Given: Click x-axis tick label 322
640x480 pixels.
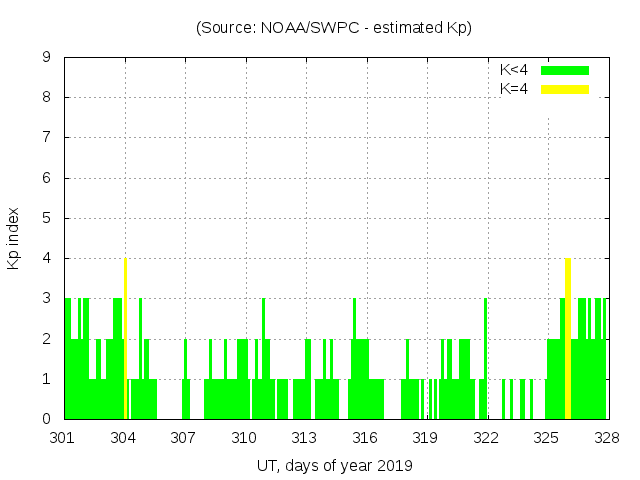Looking at the screenshot, I should click(x=486, y=438).
